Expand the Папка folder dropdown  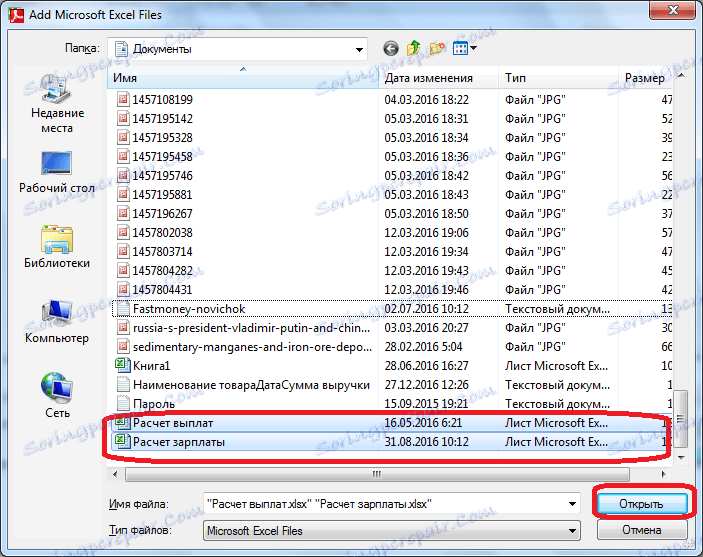point(359,49)
